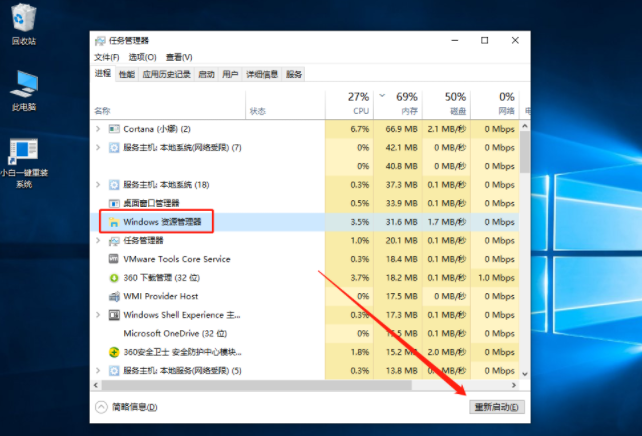Click the vertical scrollbar thumb

click(x=525, y=152)
